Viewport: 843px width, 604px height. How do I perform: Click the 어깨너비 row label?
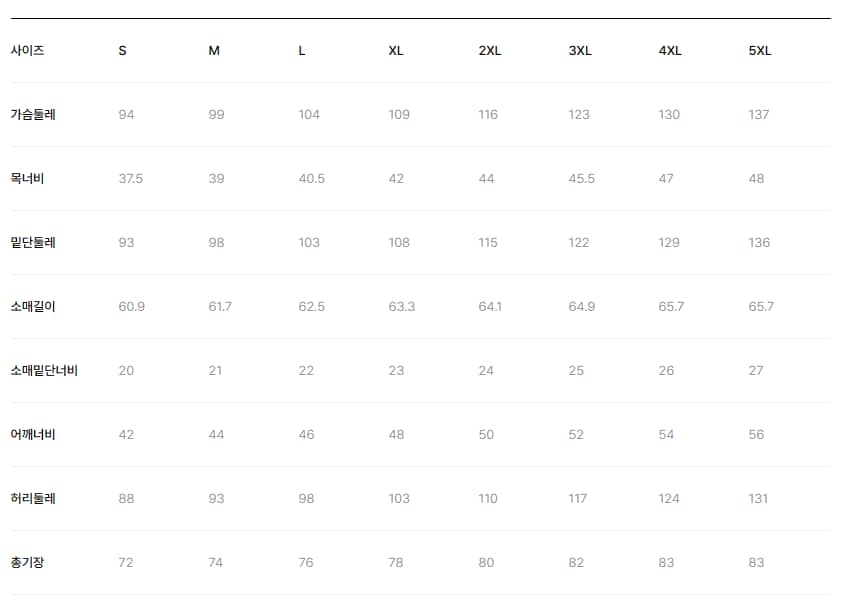[x=33, y=435]
